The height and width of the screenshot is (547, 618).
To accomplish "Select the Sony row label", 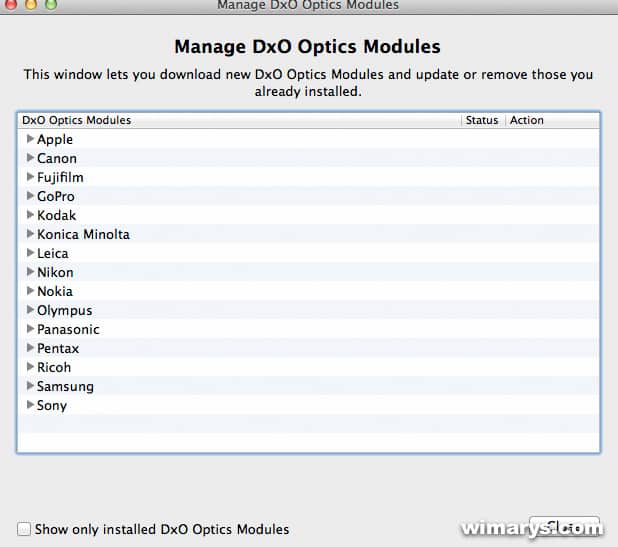I will [x=52, y=406].
